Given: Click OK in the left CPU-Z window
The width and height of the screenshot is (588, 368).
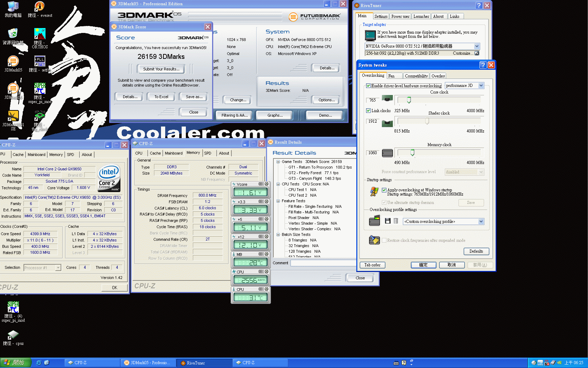Looking at the screenshot, I should (x=114, y=288).
